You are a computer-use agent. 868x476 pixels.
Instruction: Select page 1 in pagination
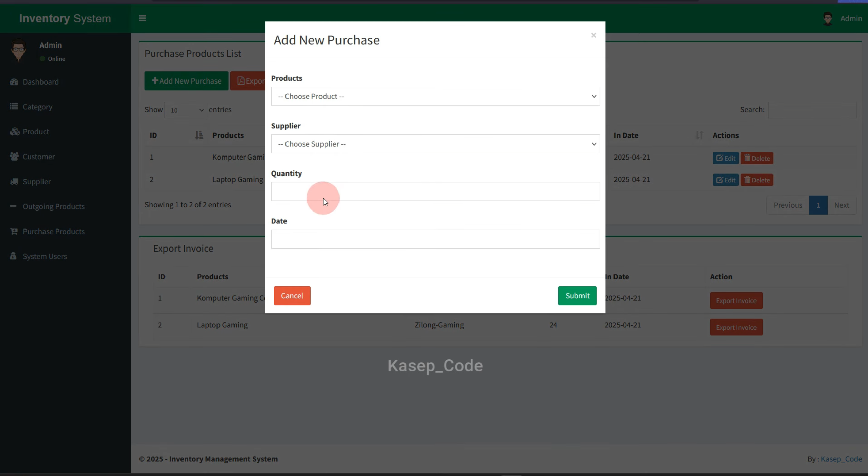(818, 205)
